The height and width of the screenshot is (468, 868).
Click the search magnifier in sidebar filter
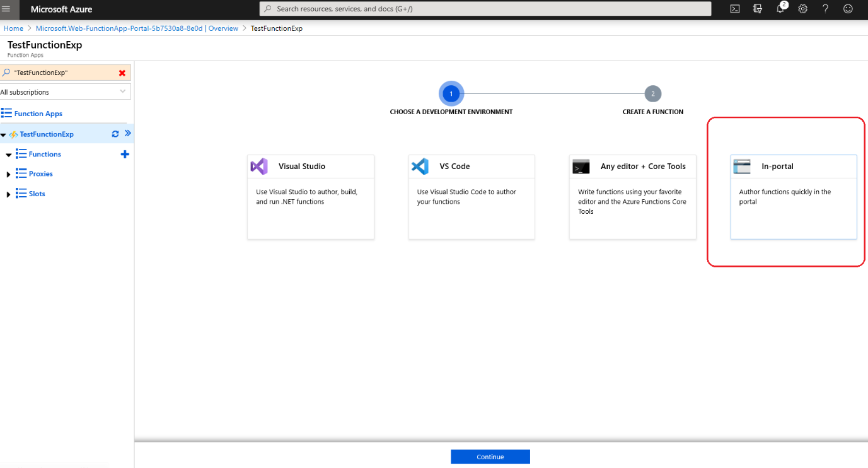6,73
